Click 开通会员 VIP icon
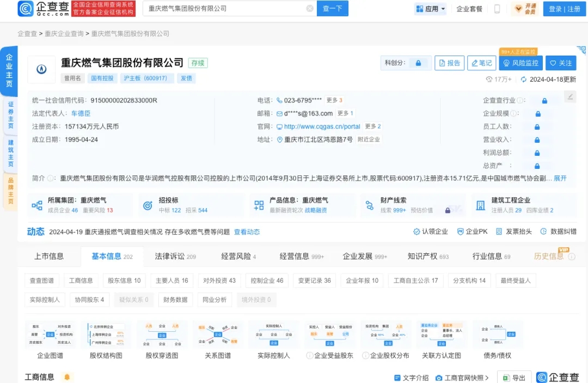This screenshot has height=383, width=588. coord(526,9)
